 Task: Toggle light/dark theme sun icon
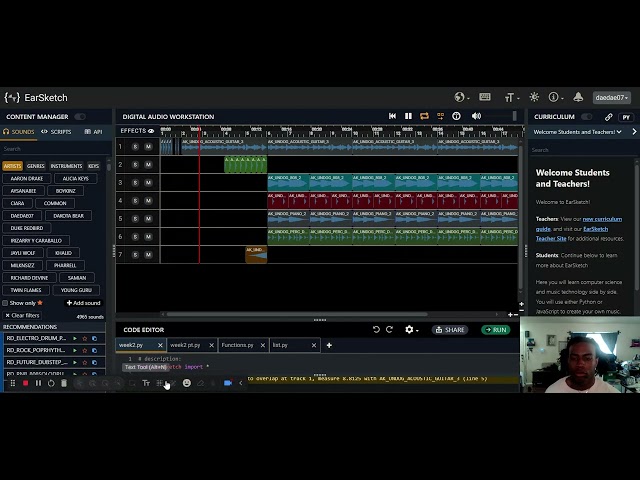534,97
